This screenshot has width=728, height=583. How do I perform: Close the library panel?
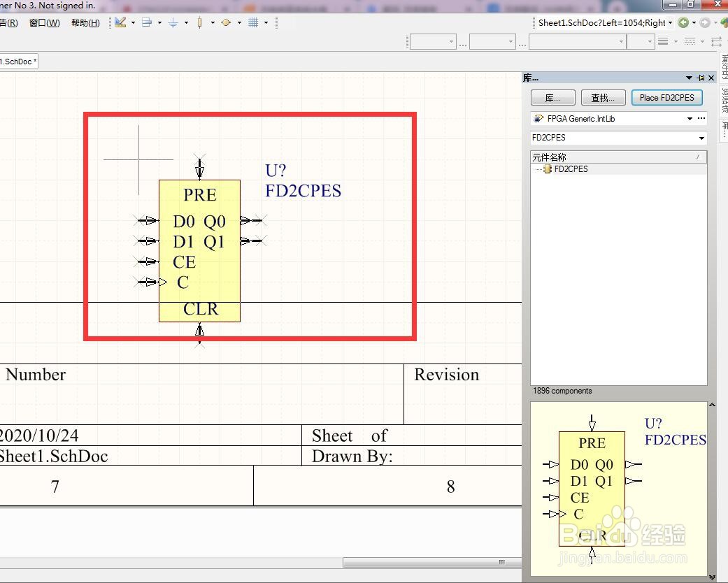click(x=711, y=78)
